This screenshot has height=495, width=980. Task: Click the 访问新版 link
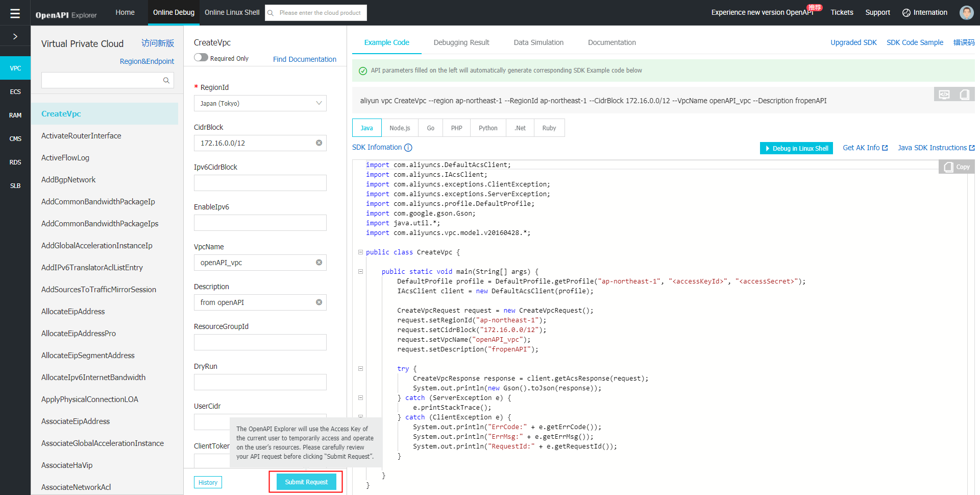158,43
